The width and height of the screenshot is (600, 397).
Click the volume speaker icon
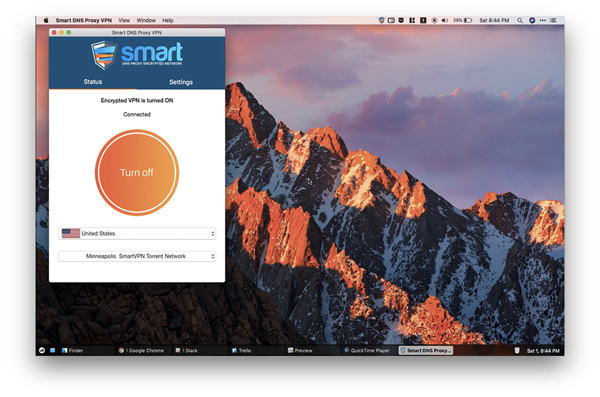(444, 20)
